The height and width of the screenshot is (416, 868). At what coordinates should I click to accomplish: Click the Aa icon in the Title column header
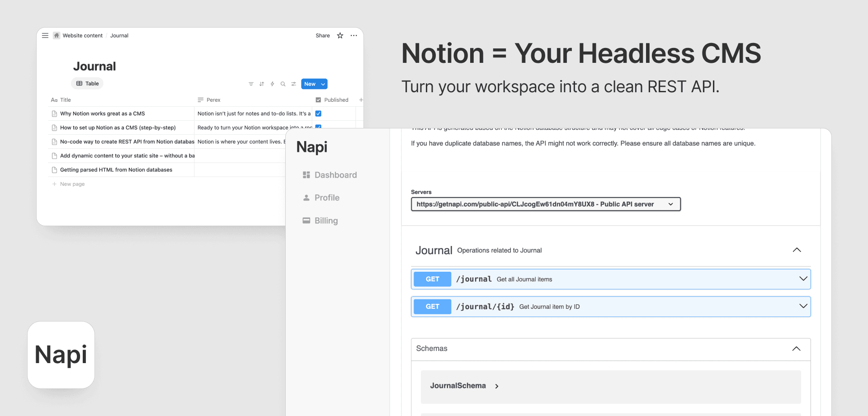pyautogui.click(x=54, y=100)
